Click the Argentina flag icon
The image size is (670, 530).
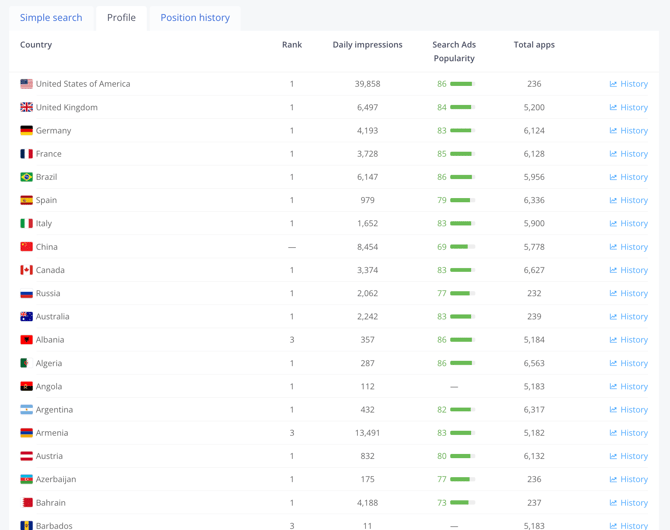click(x=27, y=410)
